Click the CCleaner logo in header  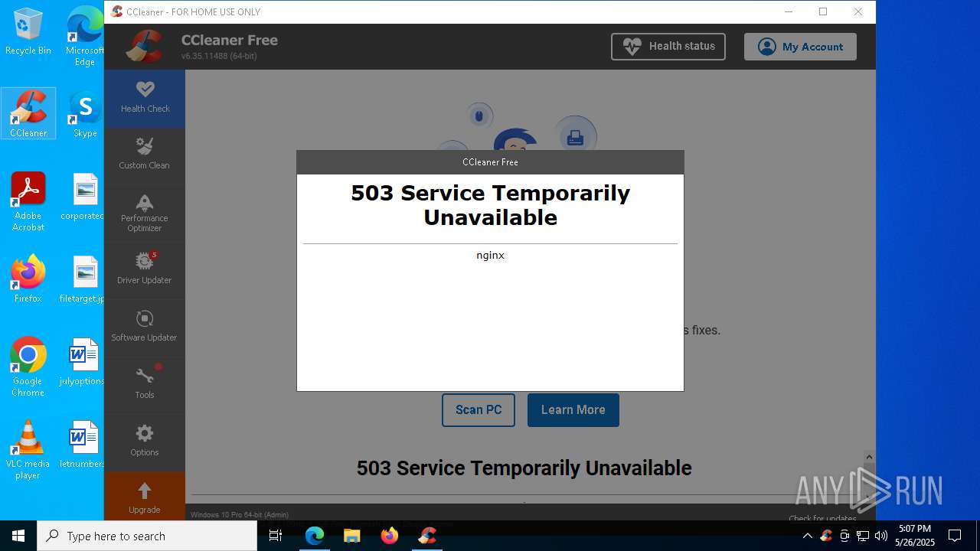[x=144, y=47]
